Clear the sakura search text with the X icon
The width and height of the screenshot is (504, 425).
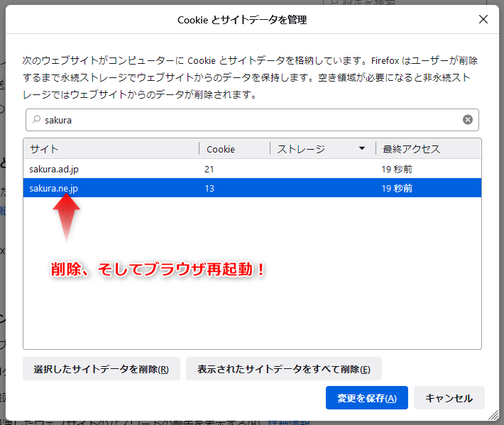(468, 120)
